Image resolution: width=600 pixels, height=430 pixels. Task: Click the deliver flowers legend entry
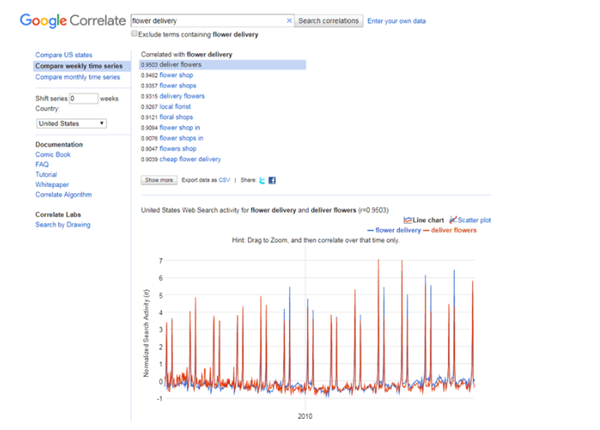[450, 230]
